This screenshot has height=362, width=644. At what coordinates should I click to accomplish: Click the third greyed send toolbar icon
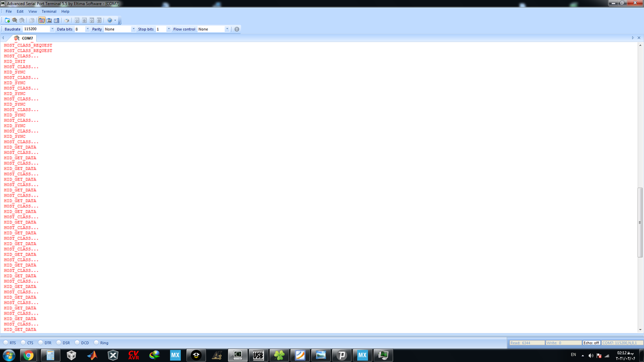92,20
